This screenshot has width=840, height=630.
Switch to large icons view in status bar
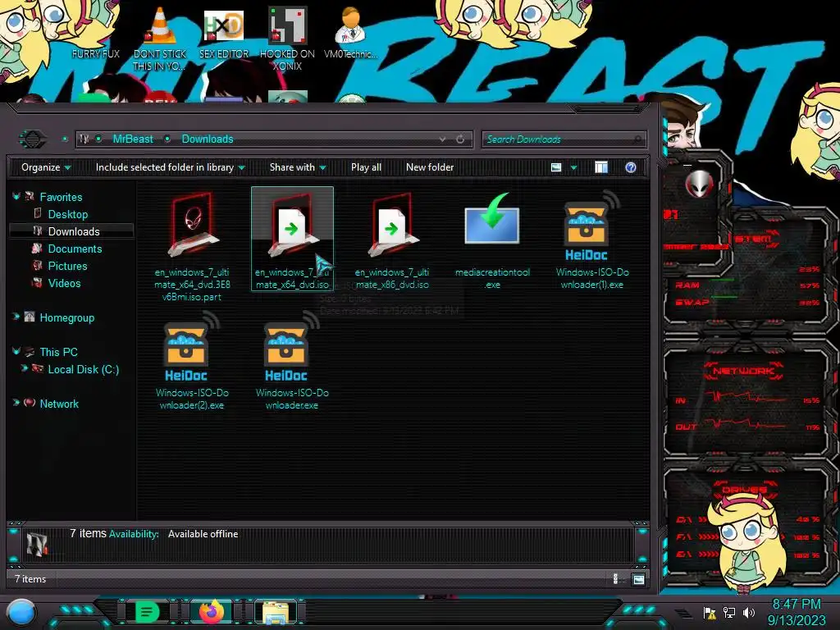638,579
